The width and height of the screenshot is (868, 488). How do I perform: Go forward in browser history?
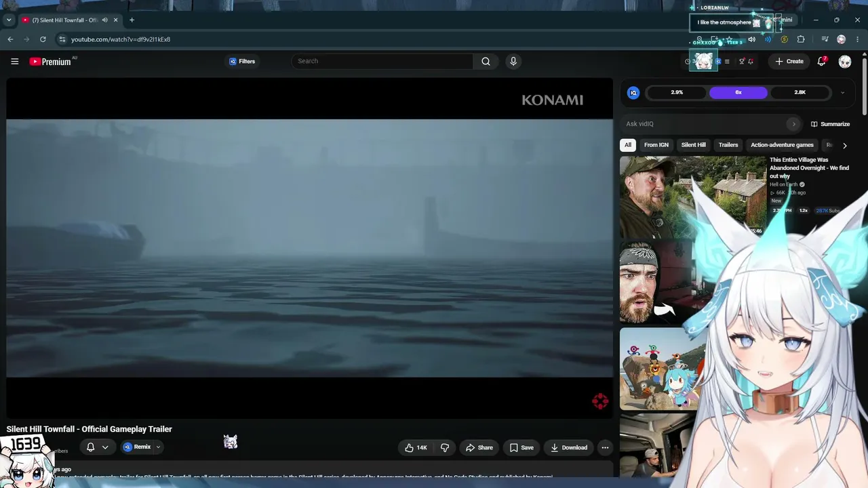pos(26,39)
